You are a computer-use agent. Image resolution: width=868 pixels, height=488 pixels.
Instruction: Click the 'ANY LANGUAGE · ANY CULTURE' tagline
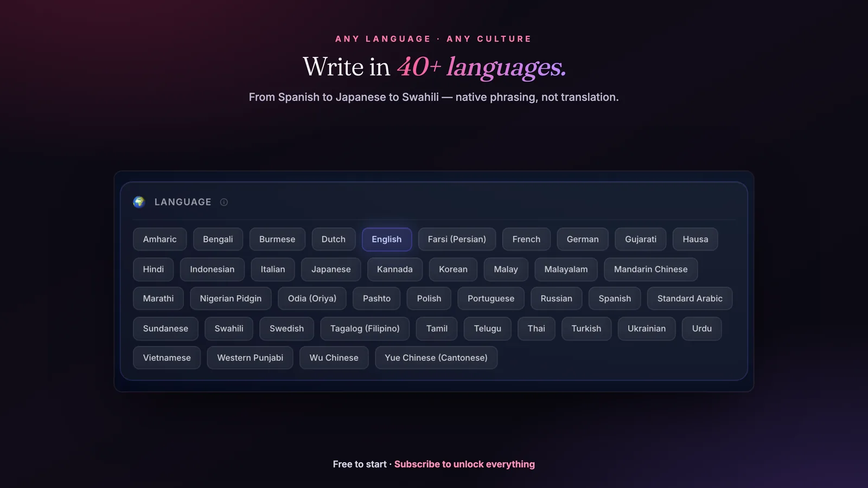point(433,39)
